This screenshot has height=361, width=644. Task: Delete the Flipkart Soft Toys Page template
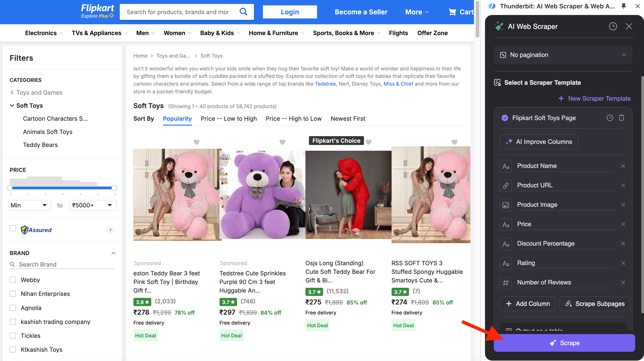[621, 118]
